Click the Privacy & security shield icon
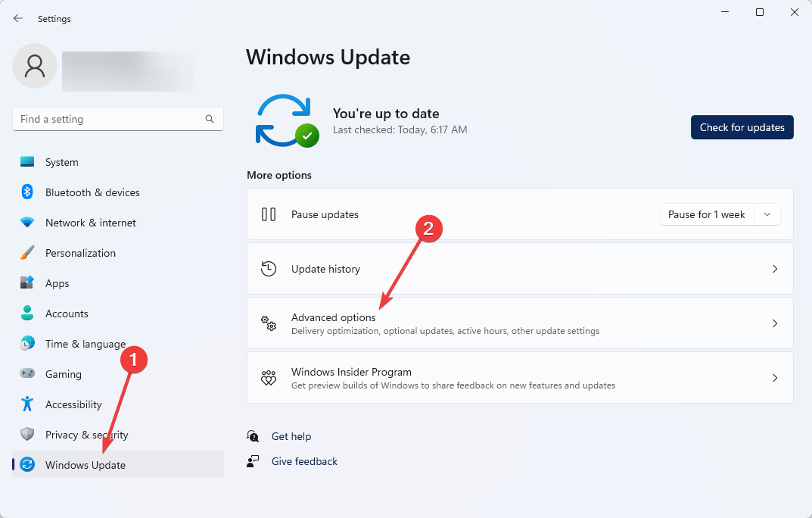The width and height of the screenshot is (812, 518). pyautogui.click(x=26, y=435)
